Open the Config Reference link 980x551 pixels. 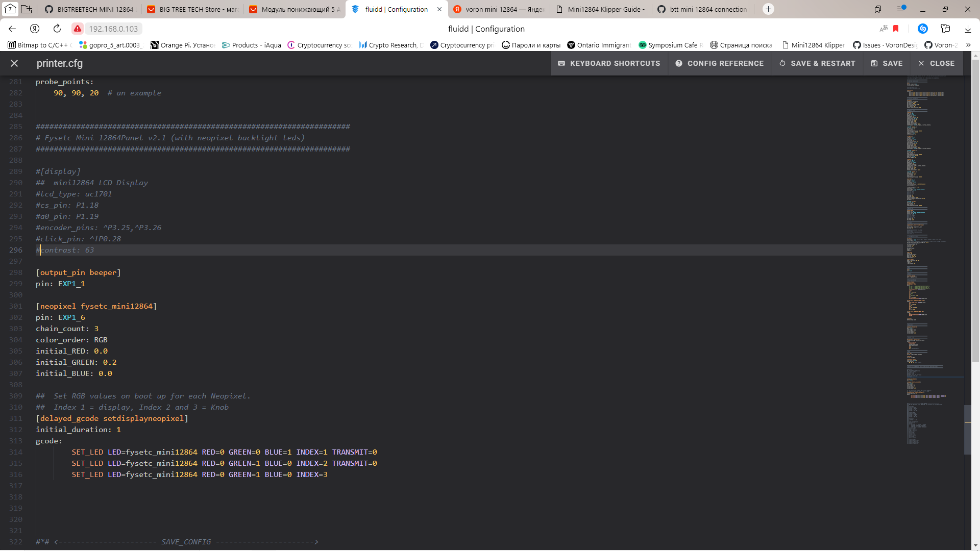[720, 63]
